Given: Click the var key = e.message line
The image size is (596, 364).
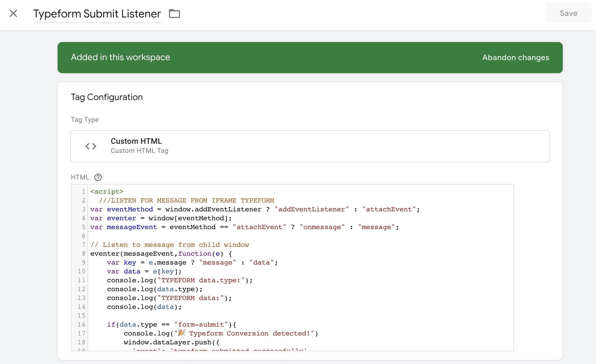Looking at the screenshot, I should point(192,262).
